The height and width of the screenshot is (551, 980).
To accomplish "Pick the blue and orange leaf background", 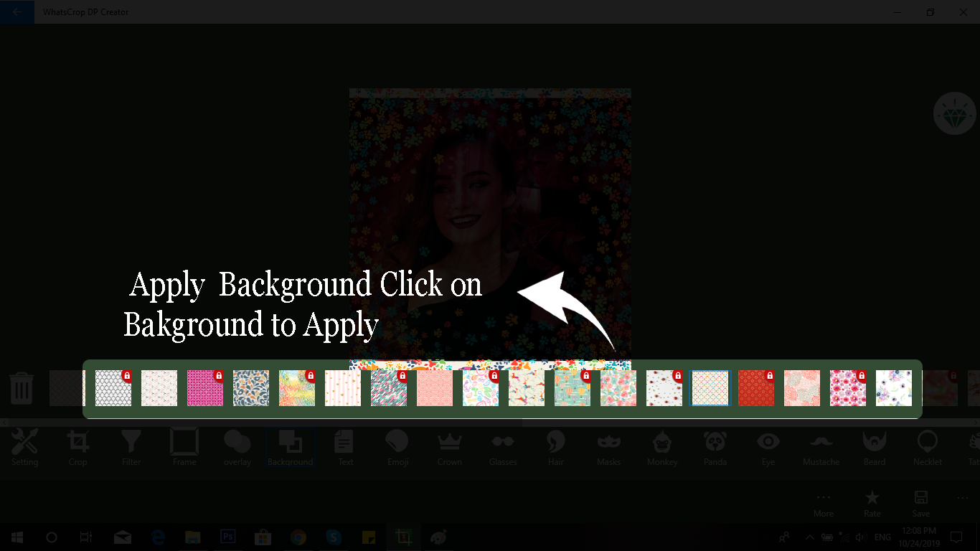I will click(x=251, y=388).
